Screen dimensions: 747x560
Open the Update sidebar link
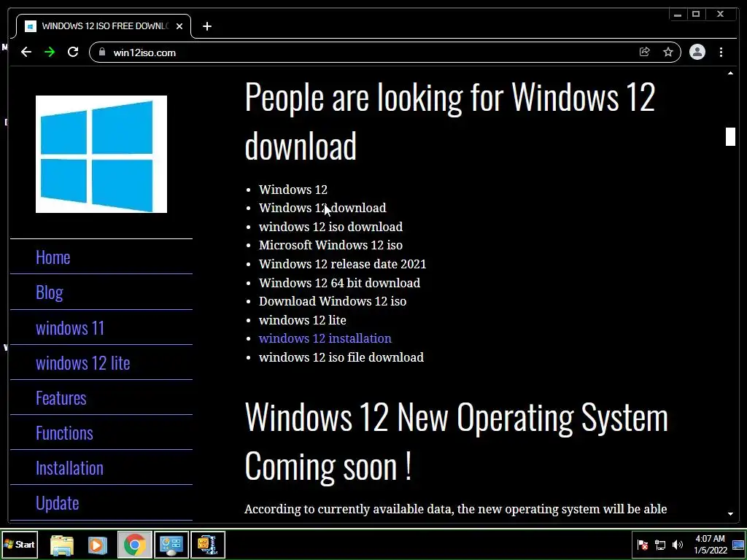57,503
